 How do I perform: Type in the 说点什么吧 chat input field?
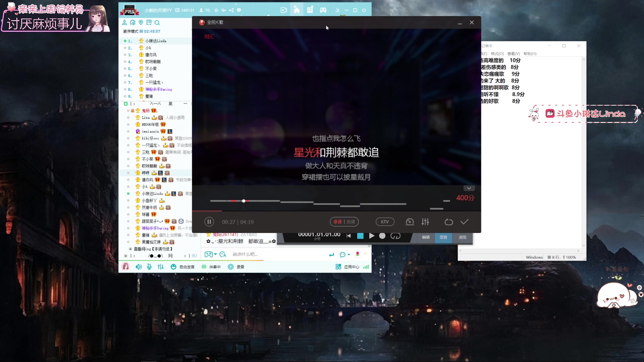click(x=278, y=254)
